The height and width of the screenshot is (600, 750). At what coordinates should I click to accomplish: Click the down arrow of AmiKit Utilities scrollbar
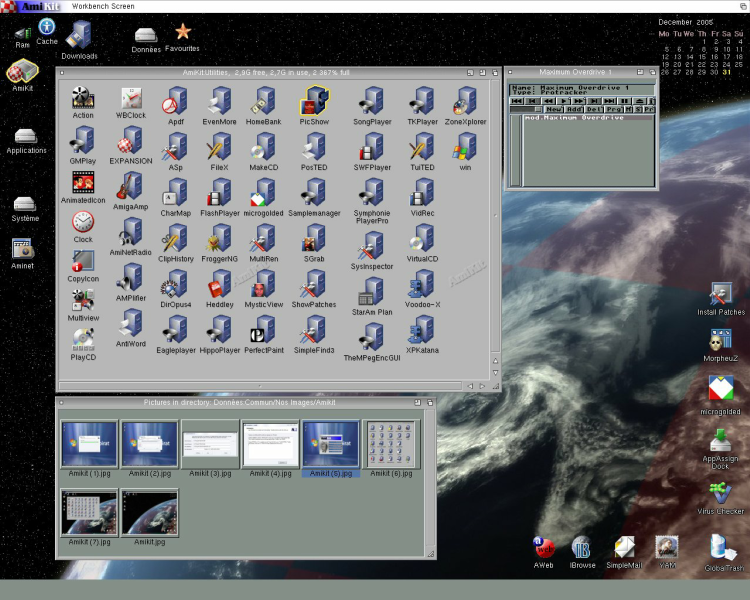(495, 373)
